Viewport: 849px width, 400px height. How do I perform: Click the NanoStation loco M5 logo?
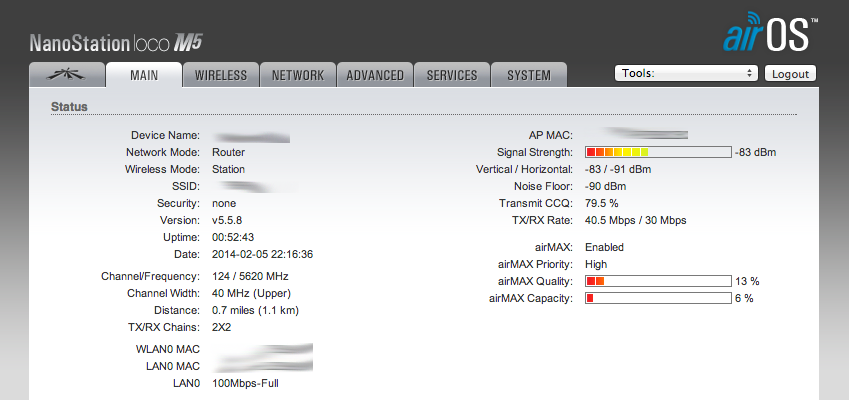117,44
